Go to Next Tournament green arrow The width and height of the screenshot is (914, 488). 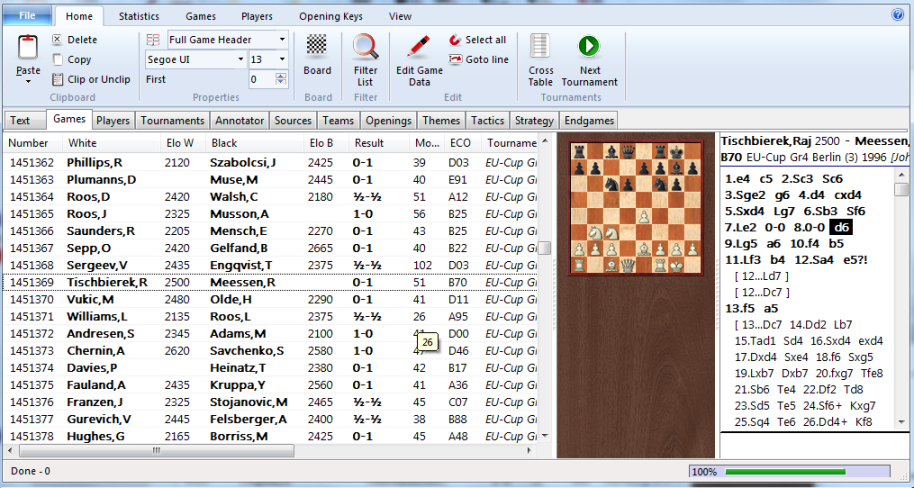tap(589, 47)
